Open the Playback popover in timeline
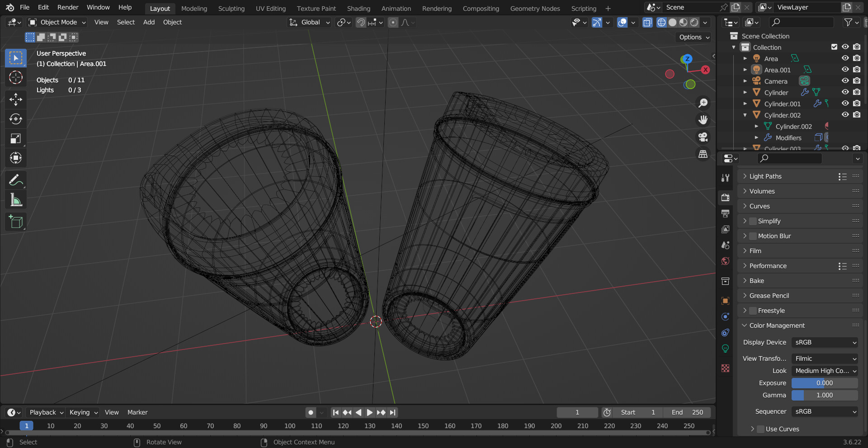This screenshot has width=868, height=448. point(46,412)
